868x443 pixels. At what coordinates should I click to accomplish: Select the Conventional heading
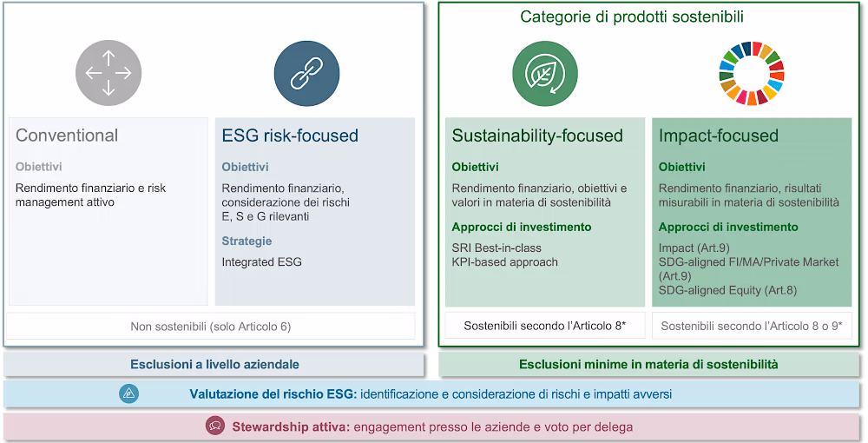[x=67, y=136]
